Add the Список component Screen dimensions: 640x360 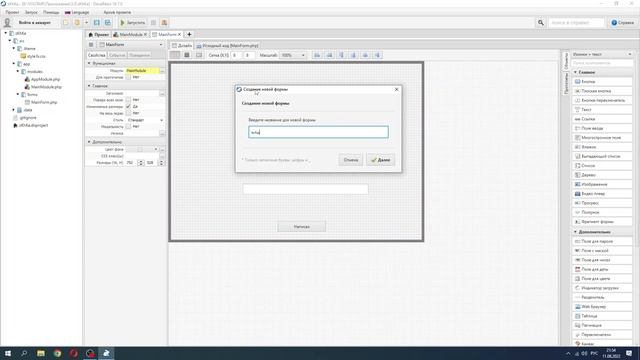(602, 166)
